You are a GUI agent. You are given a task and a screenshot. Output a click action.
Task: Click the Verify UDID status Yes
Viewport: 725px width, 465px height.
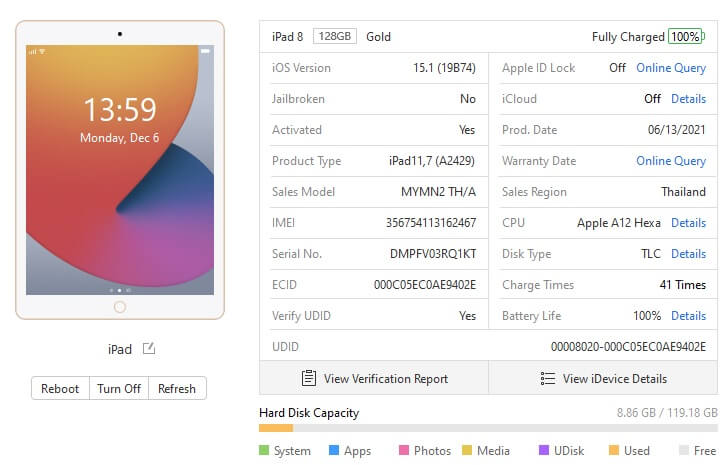[467, 316]
